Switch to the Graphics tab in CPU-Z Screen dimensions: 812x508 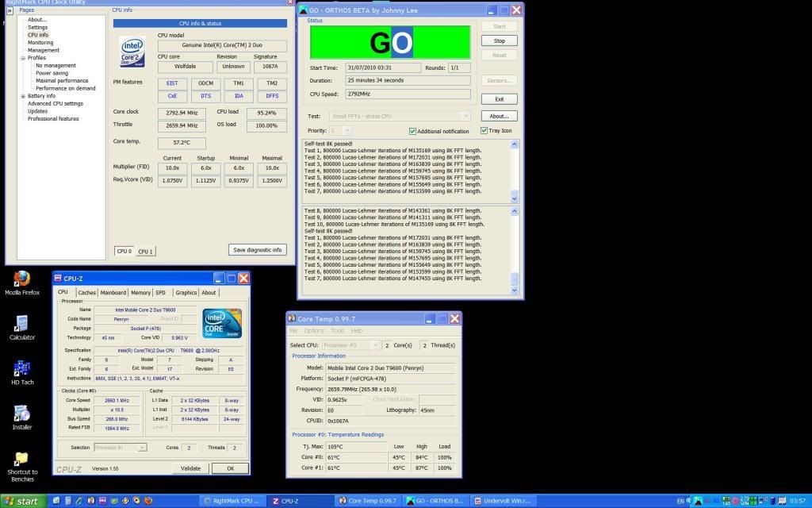point(186,292)
